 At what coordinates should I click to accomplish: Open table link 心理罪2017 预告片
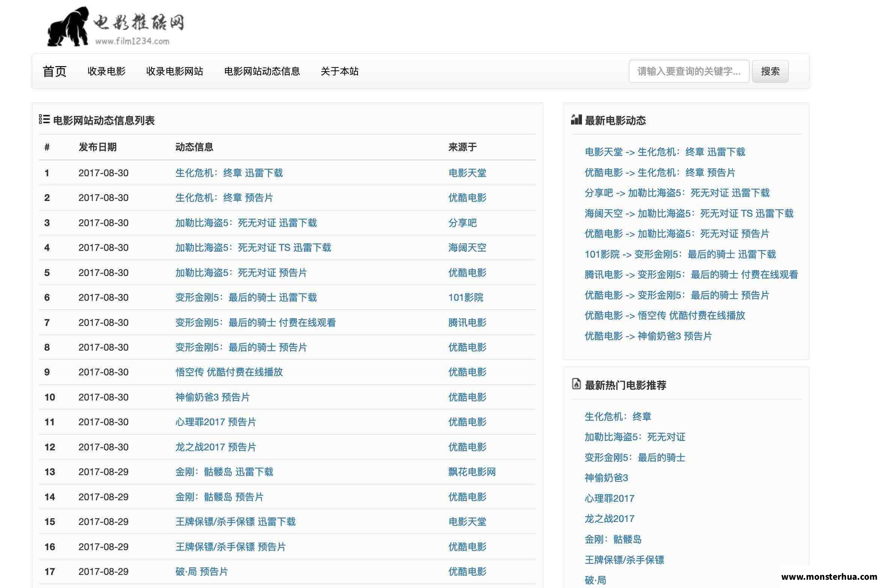coord(216,422)
